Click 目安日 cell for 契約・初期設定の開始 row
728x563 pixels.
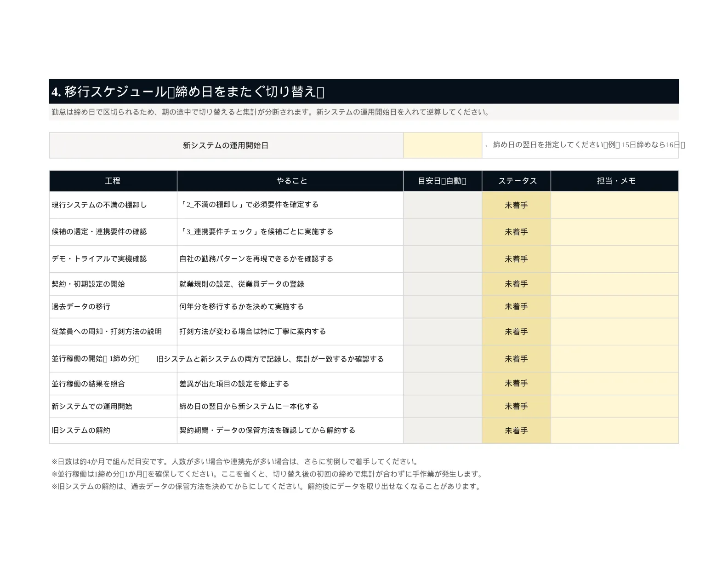443,284
